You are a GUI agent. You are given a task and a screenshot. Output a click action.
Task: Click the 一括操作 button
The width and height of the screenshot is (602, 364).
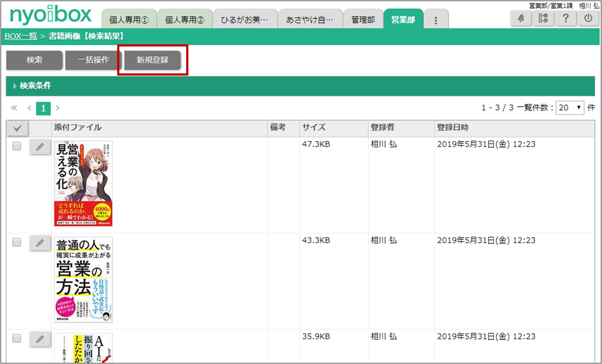click(93, 60)
